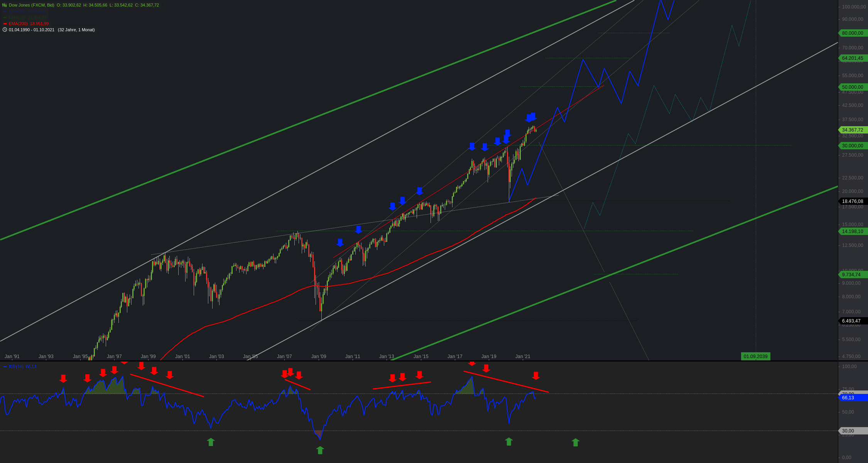The image size is (868, 463).
Task: Select the 18.476,08 horizontal line price label
Action: tap(853, 201)
